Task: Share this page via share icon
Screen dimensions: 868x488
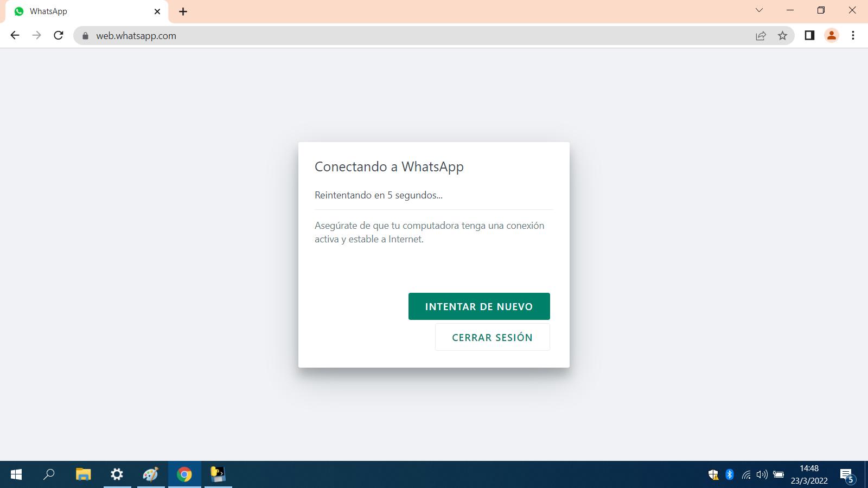Action: (761, 36)
